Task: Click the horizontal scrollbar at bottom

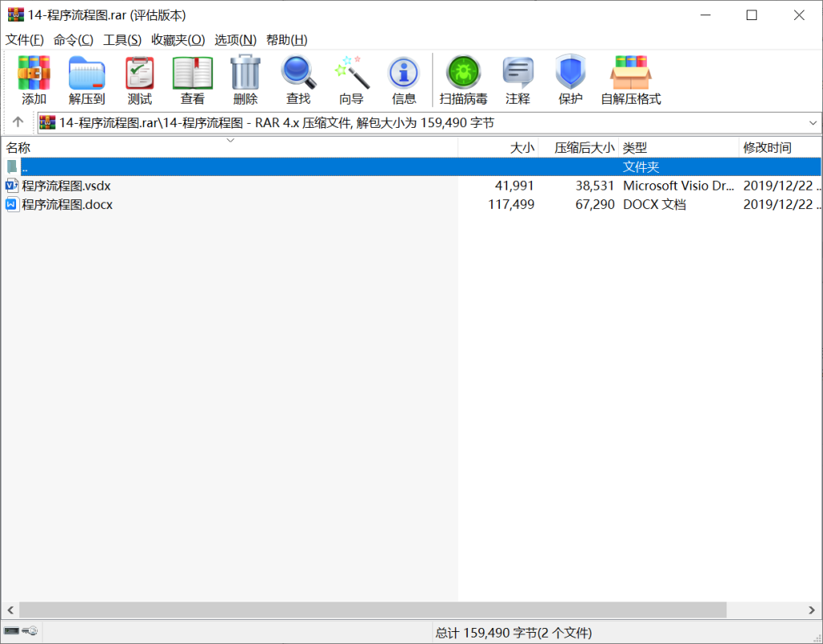Action: click(372, 610)
